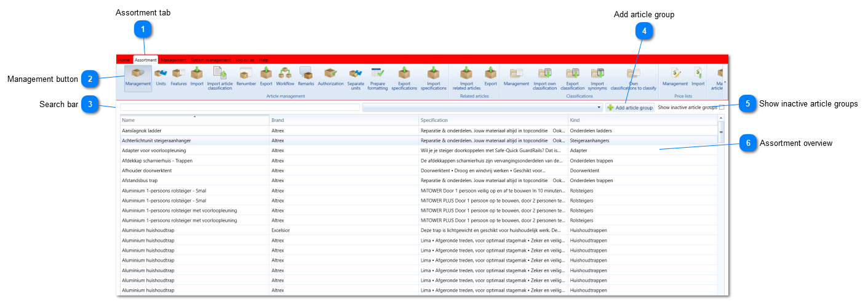Viewport: 868px width, 301px height.
Task: Open the System management tab
Action: pyautogui.click(x=210, y=60)
